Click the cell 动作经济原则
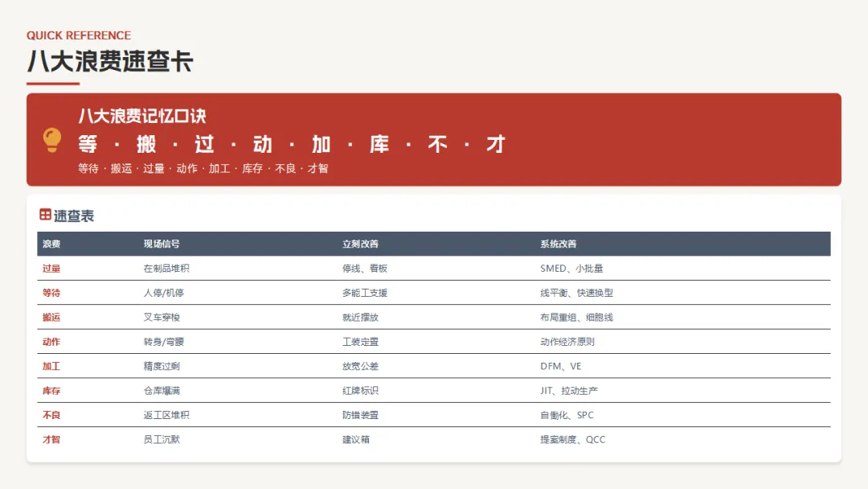The image size is (868, 489). click(x=567, y=342)
